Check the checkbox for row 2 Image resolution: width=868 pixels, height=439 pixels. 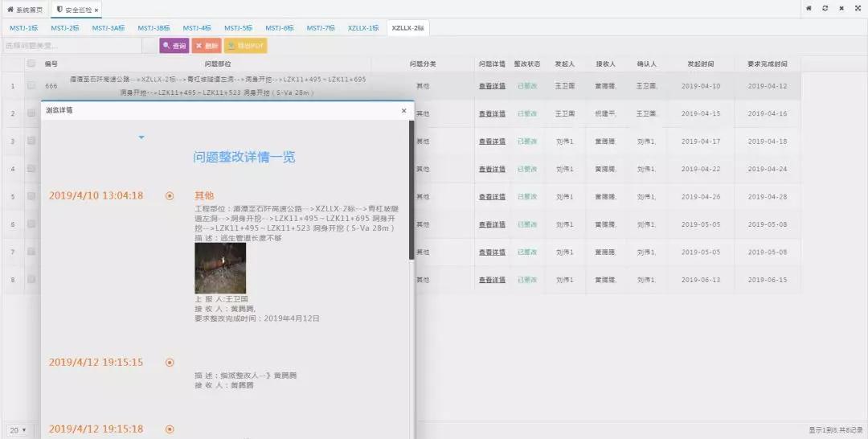pos(31,113)
